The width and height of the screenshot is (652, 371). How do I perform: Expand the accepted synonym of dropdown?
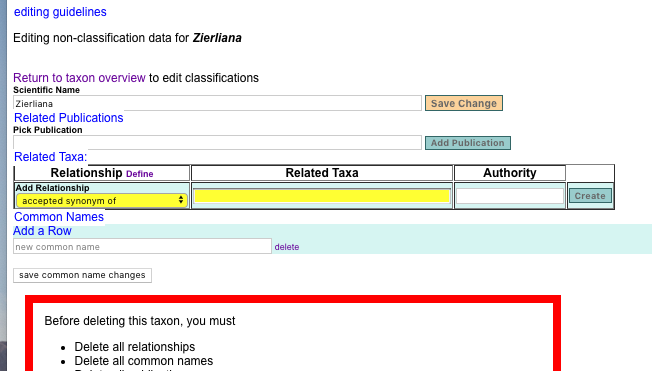pos(102,200)
